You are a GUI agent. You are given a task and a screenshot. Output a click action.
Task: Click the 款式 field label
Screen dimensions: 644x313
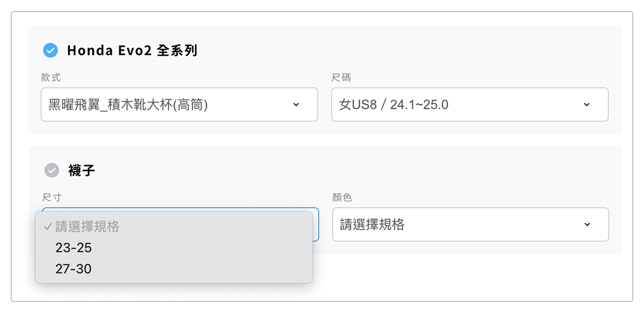pos(51,78)
